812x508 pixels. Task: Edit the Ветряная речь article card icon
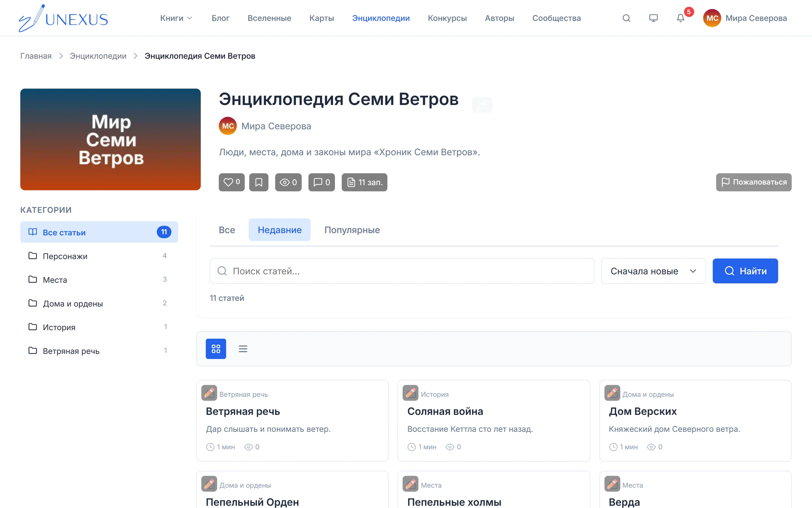[x=209, y=393]
